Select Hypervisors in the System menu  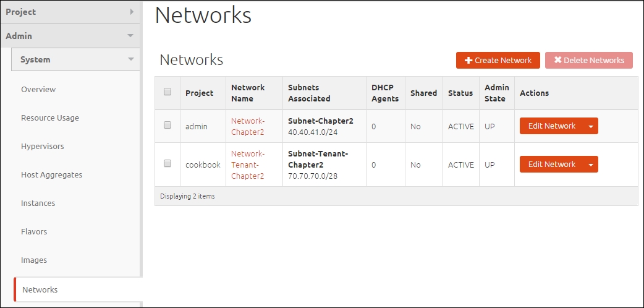[42, 146]
